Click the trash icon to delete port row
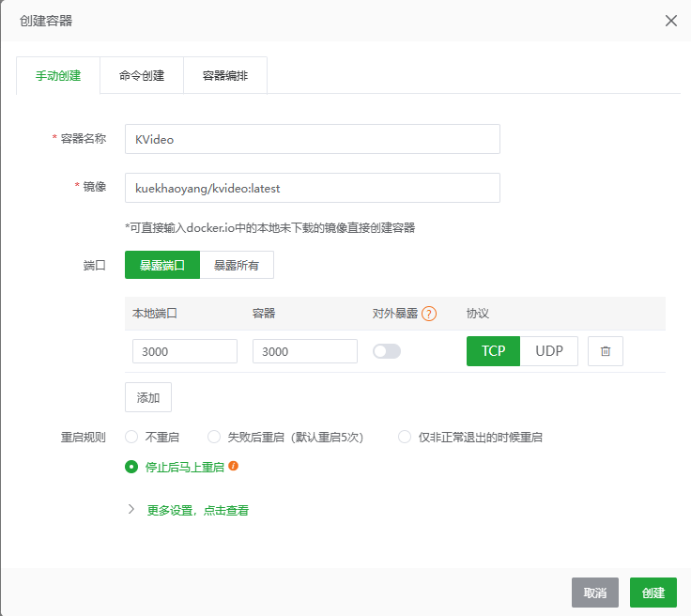 click(606, 351)
